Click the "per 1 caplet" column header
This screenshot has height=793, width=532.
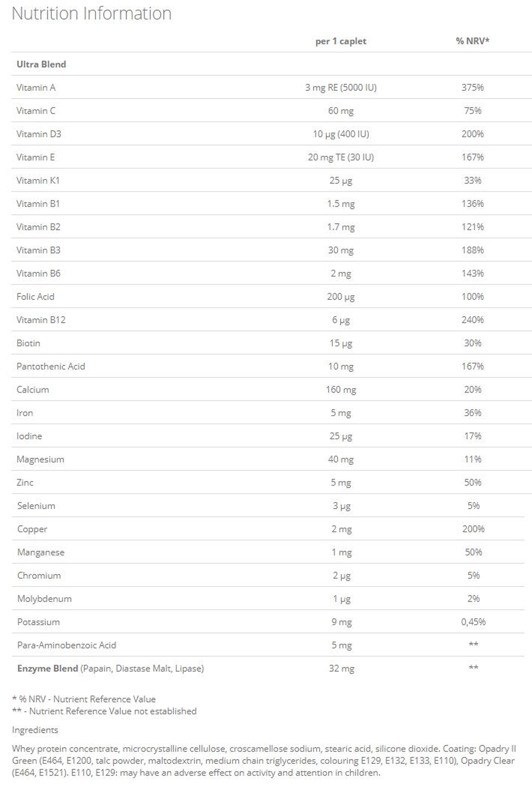pos(341,42)
